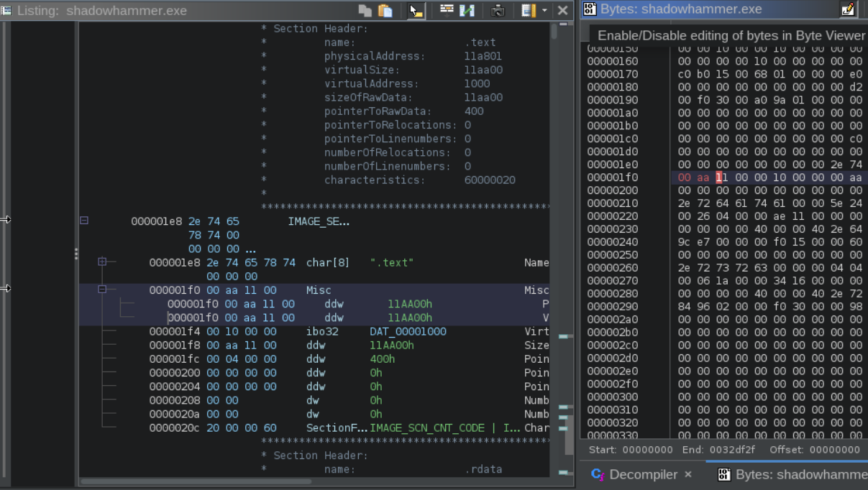
Task: Click address 000001f4 in the Listing
Action: tap(173, 331)
